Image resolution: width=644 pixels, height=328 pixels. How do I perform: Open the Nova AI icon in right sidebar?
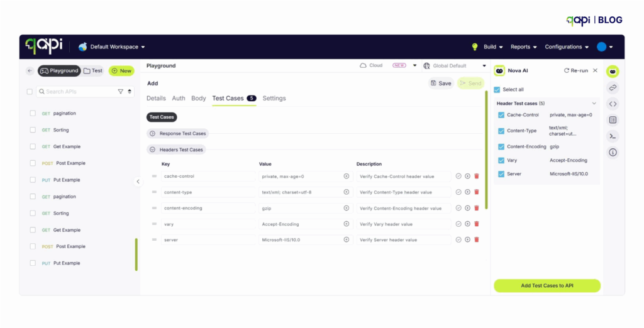[613, 71]
